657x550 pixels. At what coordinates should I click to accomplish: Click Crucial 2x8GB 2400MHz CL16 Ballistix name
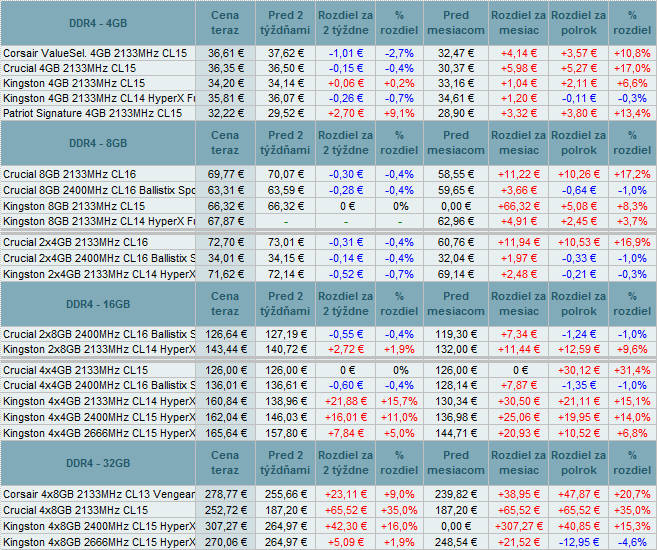(99, 334)
